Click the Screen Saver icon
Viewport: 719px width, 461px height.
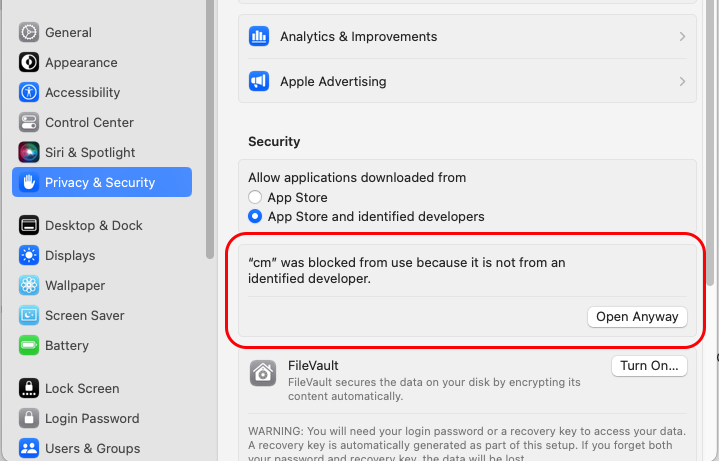click(29, 315)
